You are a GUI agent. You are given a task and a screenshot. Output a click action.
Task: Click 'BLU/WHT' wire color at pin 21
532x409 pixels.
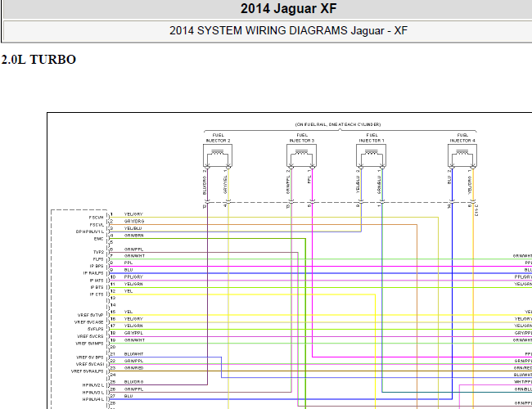coord(134,354)
